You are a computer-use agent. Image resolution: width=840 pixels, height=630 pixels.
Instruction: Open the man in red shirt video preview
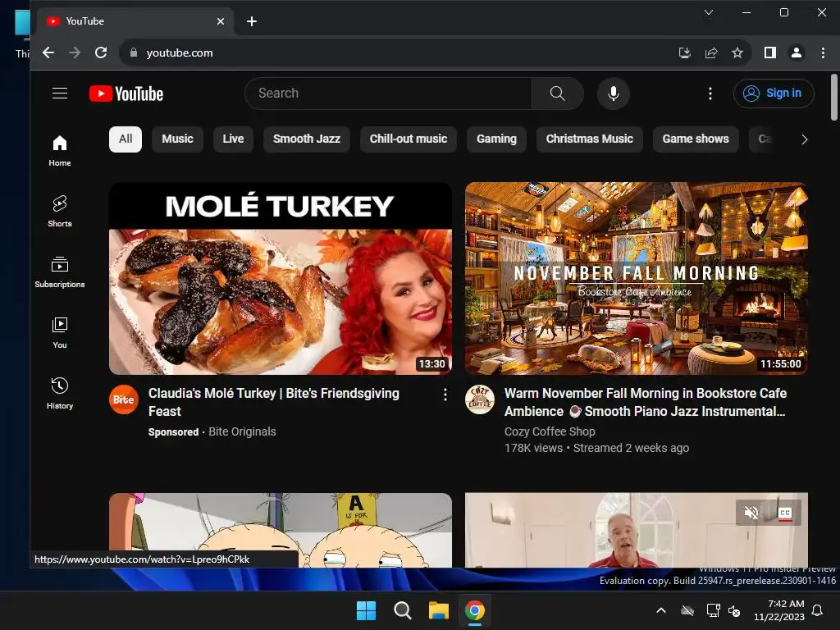[637, 531]
